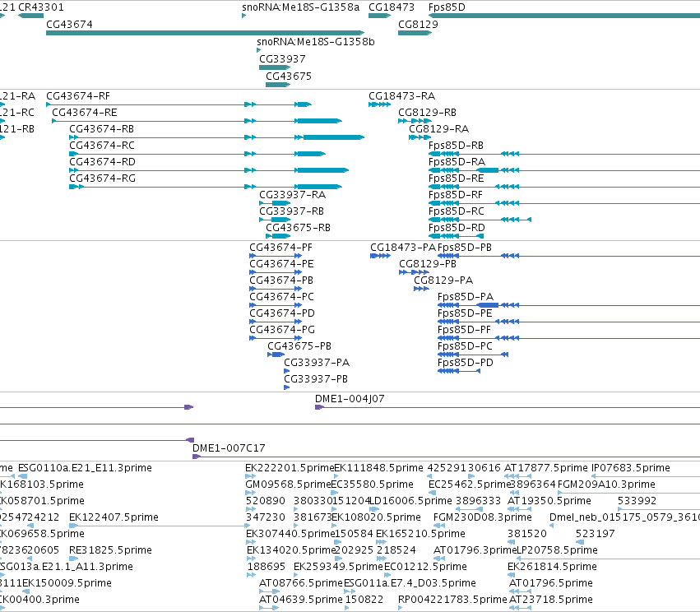Viewport: 700px width, 612px height.
Task: Click snoRNA:Me18S-G1358a label
Action: [300, 7]
